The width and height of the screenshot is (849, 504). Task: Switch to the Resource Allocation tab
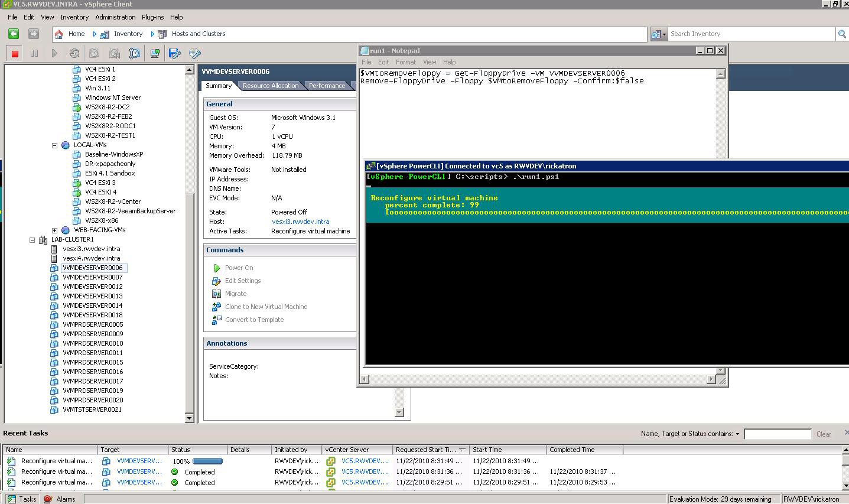coord(271,86)
